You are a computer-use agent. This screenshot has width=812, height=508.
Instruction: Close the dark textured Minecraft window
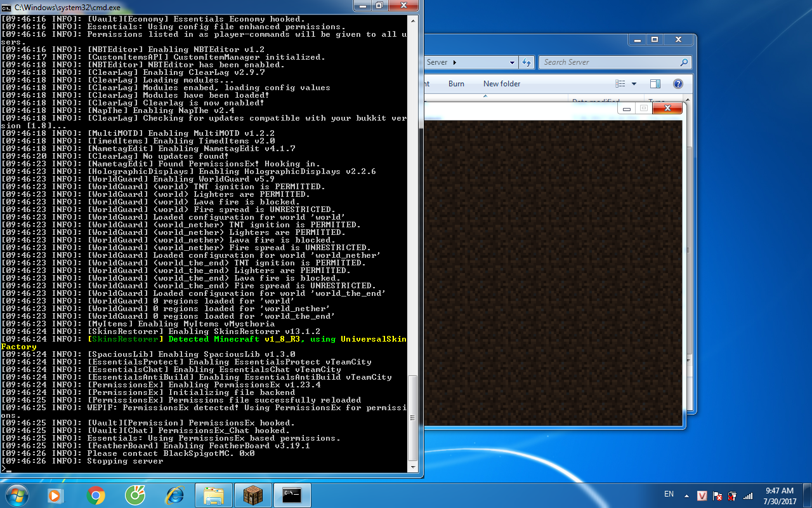(x=667, y=109)
